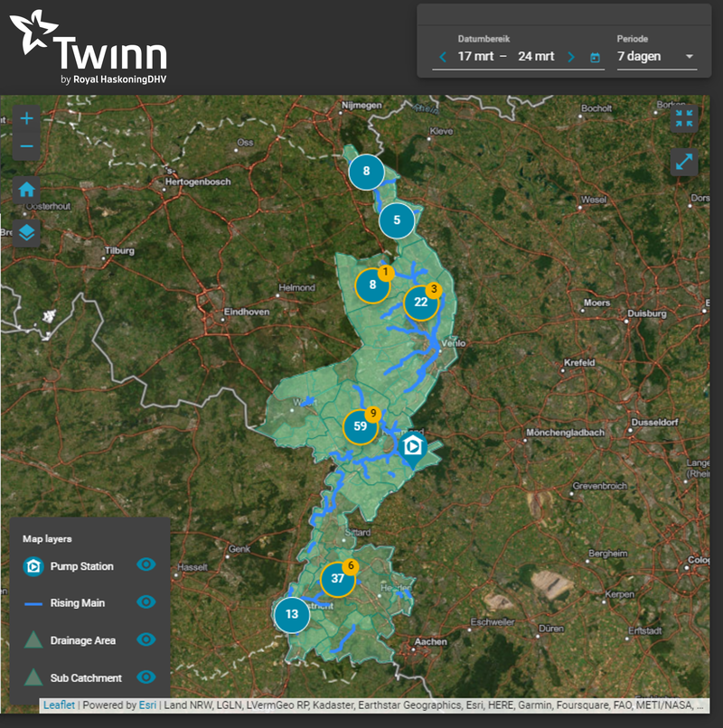723x728 pixels.
Task: Click the cluster marker labeled 13
Action: [292, 614]
